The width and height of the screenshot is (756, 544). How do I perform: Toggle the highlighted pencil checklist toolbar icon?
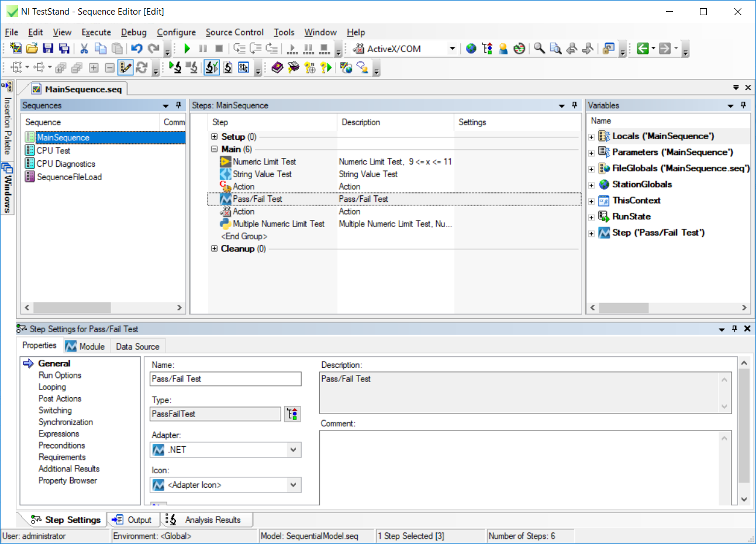click(125, 68)
